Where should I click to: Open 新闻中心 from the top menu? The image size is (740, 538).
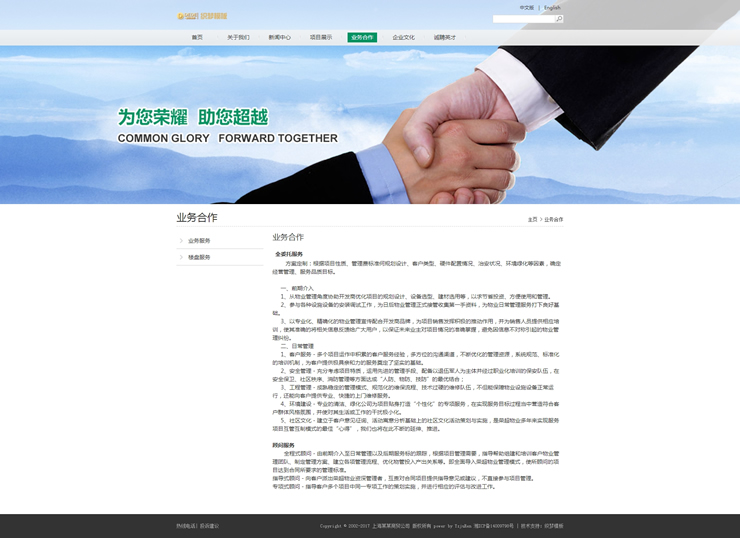pos(280,37)
